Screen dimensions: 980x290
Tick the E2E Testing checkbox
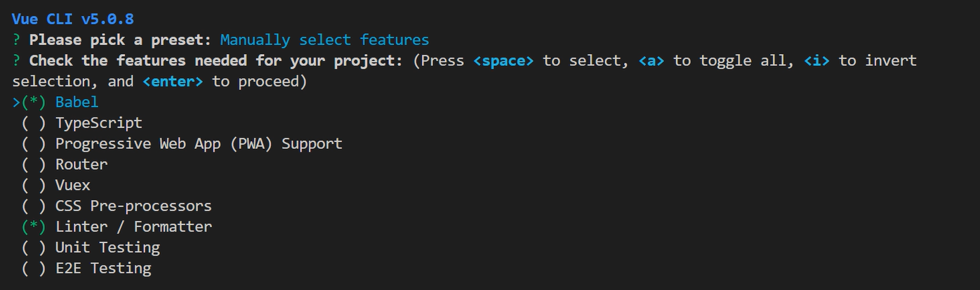[34, 268]
